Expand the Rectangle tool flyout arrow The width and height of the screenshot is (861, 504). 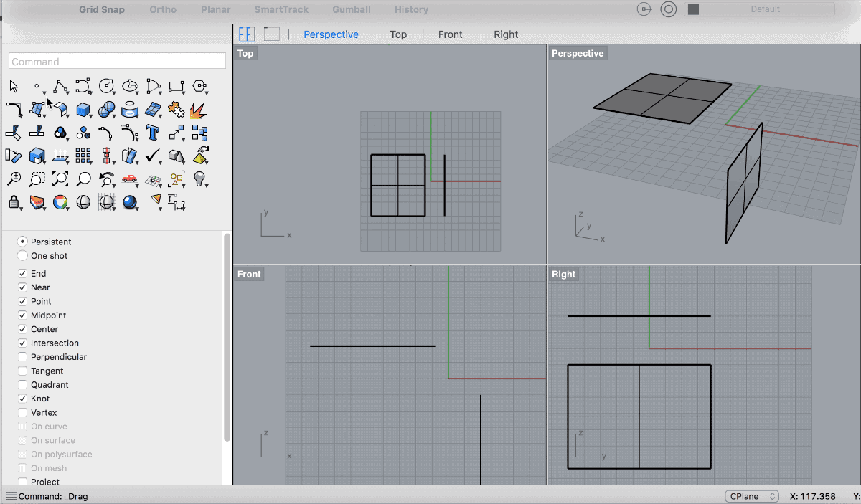pyautogui.click(x=184, y=93)
